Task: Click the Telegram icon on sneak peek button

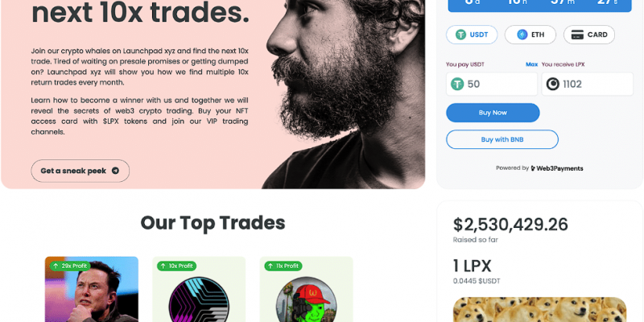Action: (x=115, y=171)
